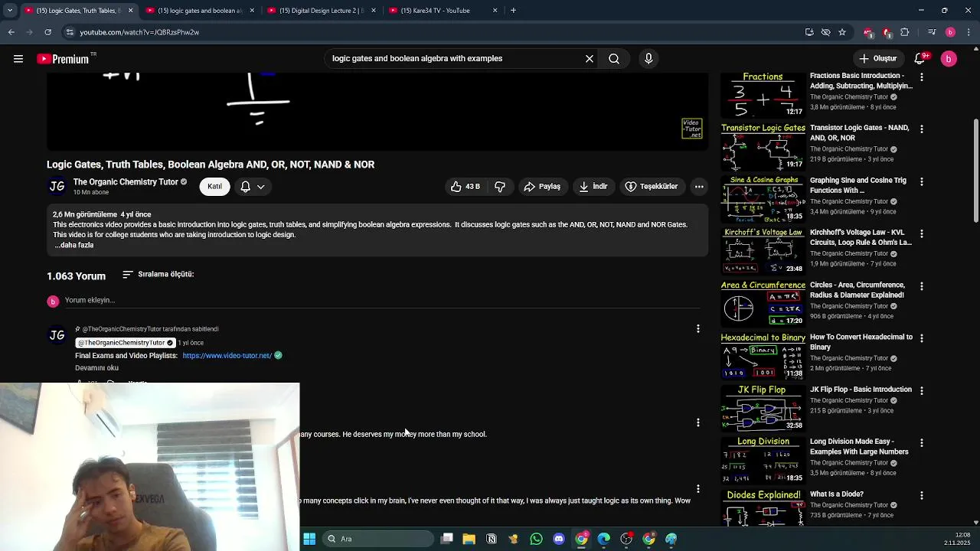This screenshot has width=980, height=551.
Task: Open the notification bell dropdown beside Katıl
Action: (253, 187)
